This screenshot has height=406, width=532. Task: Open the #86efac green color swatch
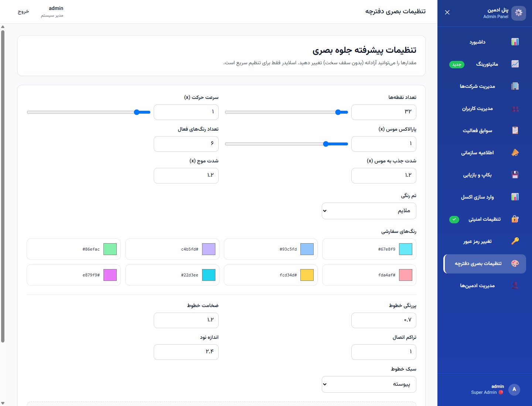(110, 249)
